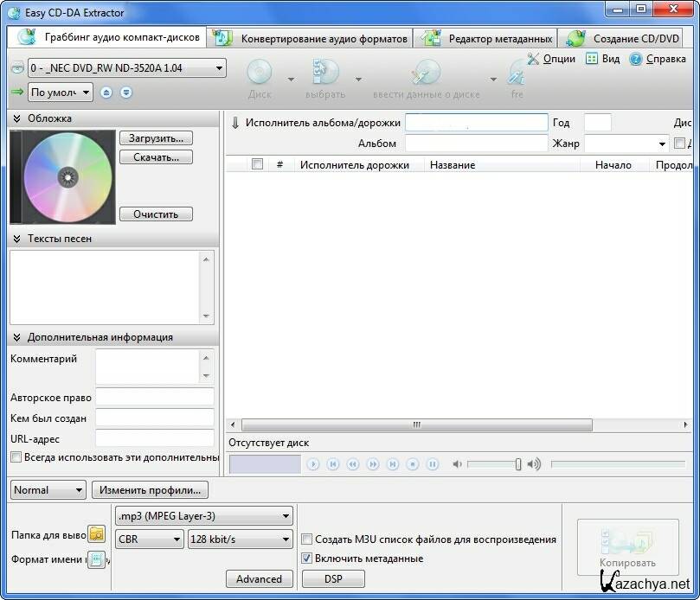
Task: Click the Загрузить... cover button
Action: point(156,138)
